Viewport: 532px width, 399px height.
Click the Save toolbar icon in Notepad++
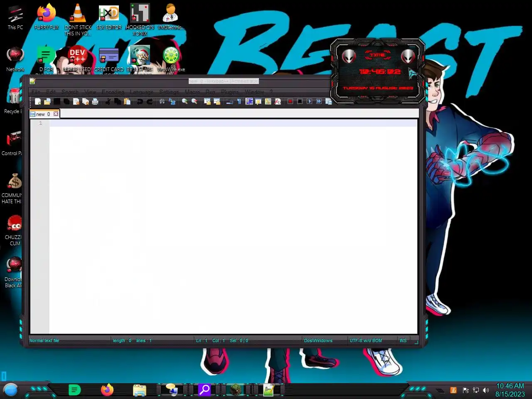(x=57, y=101)
